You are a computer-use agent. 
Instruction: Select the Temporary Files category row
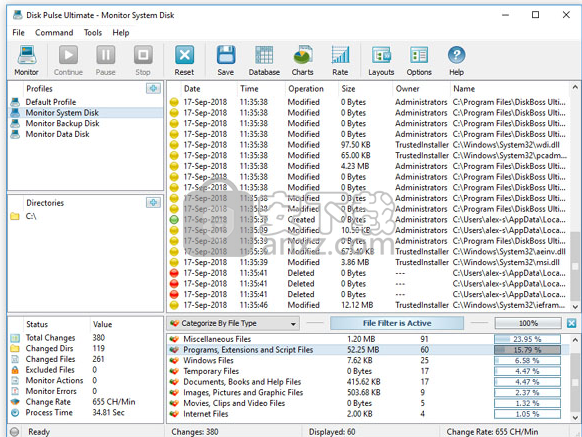coord(368,371)
